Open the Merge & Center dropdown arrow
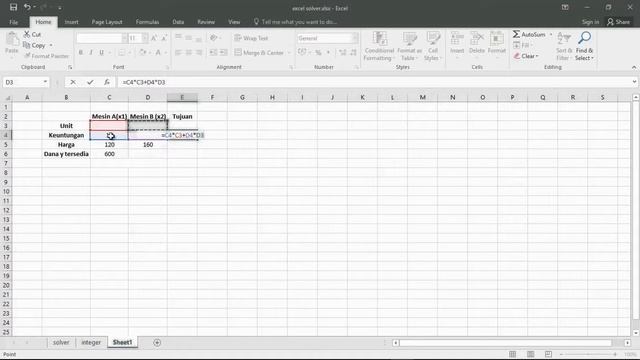 pos(289,53)
